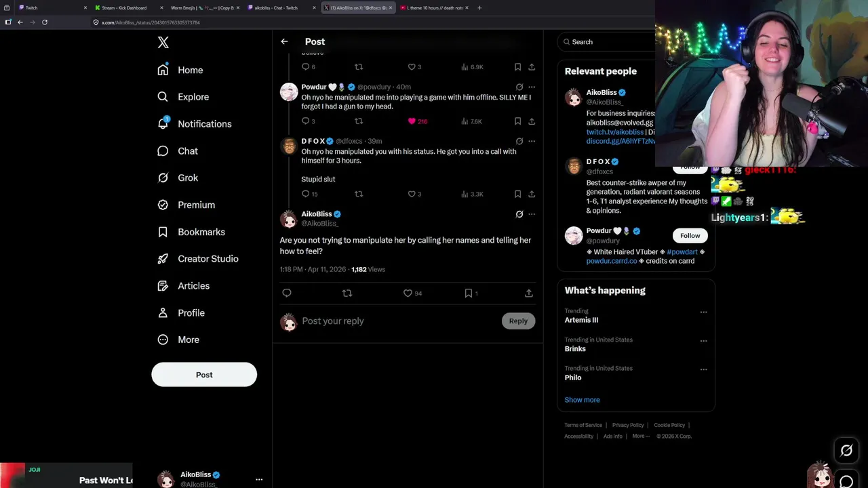
Task: Reply to DFOX's tweet
Action: click(x=305, y=194)
